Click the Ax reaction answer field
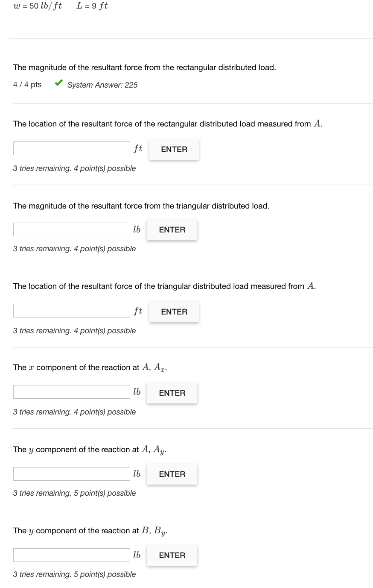 [x=72, y=392]
